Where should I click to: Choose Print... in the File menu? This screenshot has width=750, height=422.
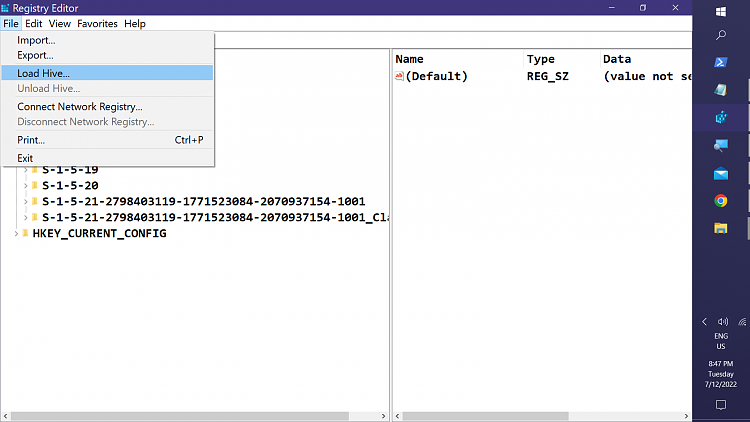[107, 140]
